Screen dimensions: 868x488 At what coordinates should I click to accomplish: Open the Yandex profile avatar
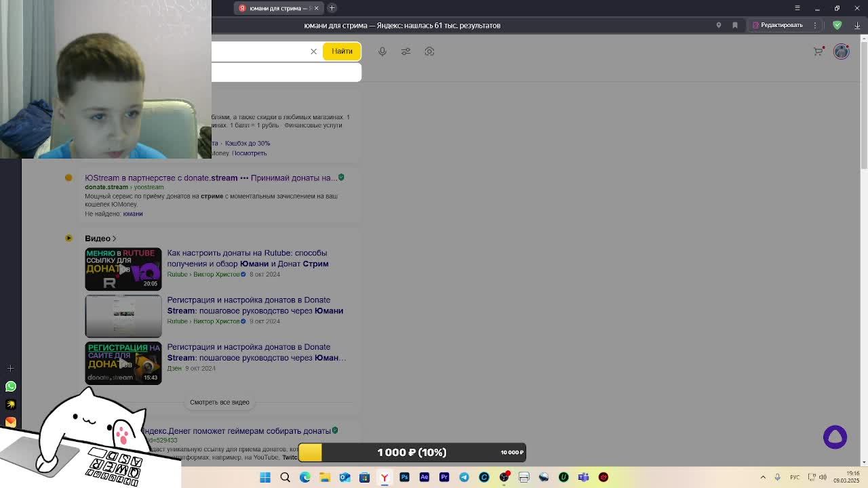[842, 52]
